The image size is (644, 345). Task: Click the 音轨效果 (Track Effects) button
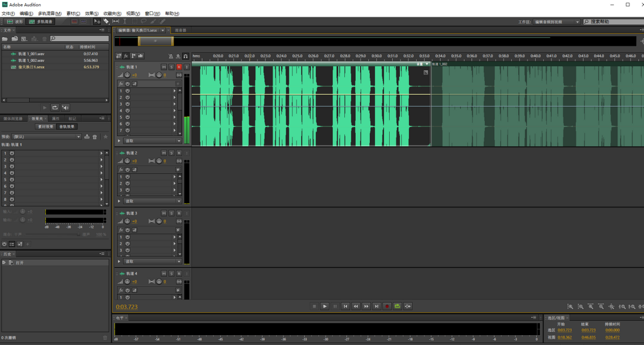click(x=67, y=127)
